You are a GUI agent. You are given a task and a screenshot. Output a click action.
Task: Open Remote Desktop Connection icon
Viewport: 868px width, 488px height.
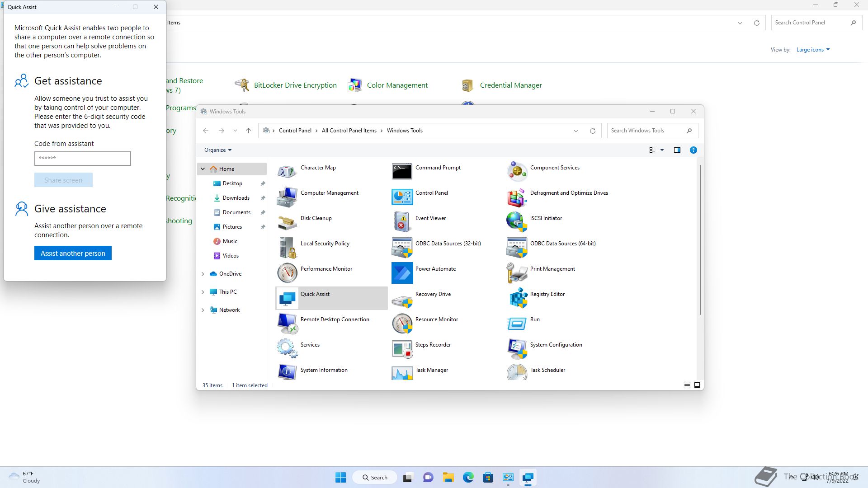(287, 323)
